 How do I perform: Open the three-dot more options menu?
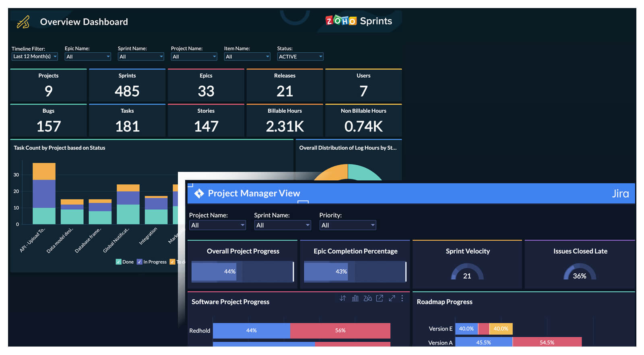pos(402,298)
